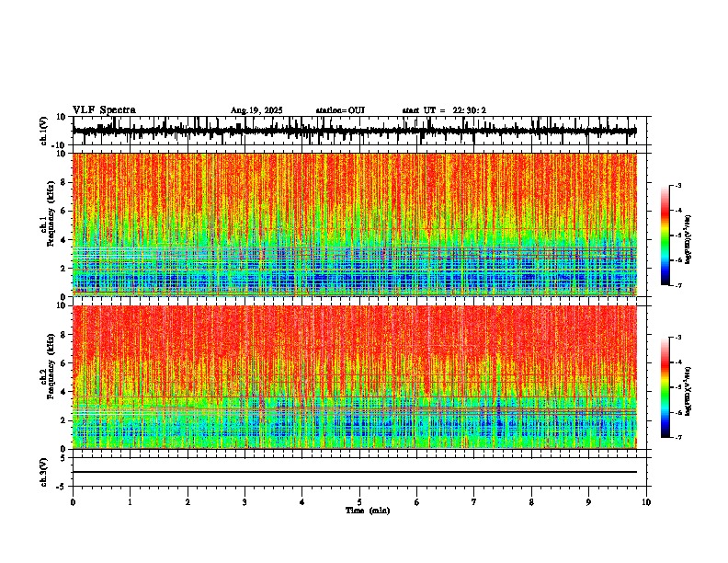Click the "2" tick on the time axis

tap(188, 502)
